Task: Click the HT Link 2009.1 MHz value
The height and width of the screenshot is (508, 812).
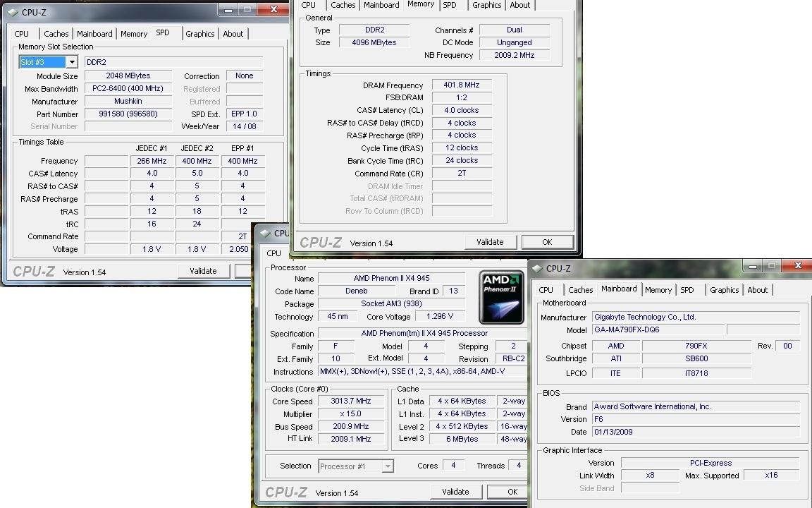Action: click(350, 439)
